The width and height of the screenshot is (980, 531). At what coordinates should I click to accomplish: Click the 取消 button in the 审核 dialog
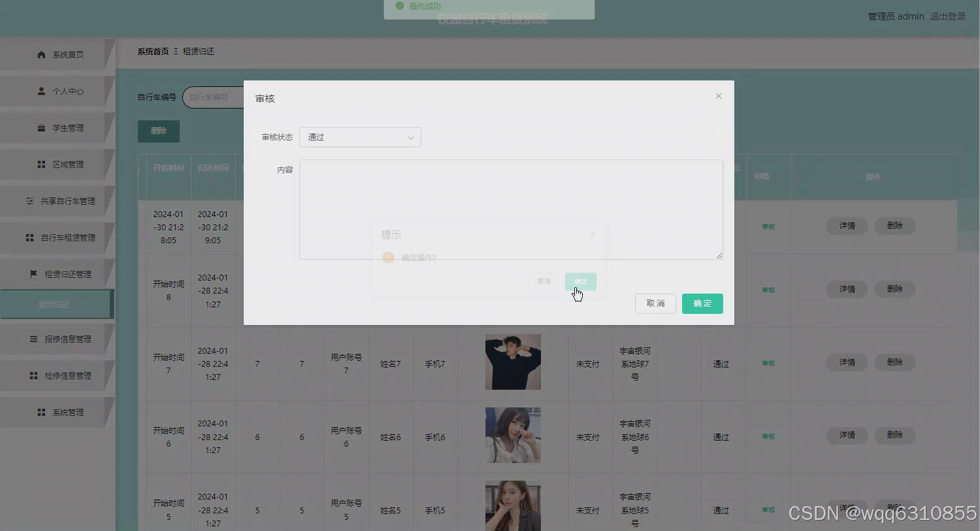tap(655, 303)
